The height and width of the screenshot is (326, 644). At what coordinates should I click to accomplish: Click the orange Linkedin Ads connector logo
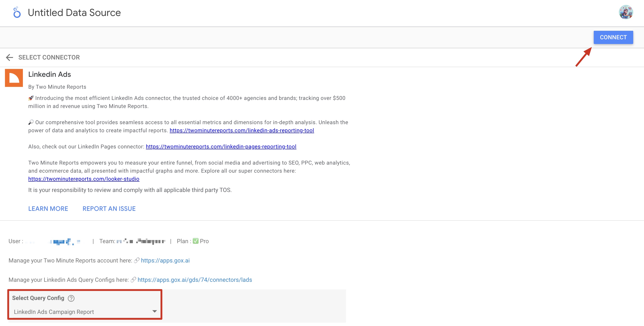(x=14, y=78)
